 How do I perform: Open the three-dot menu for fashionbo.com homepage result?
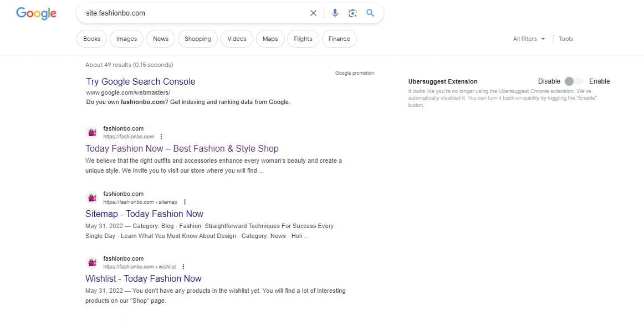coord(161,137)
